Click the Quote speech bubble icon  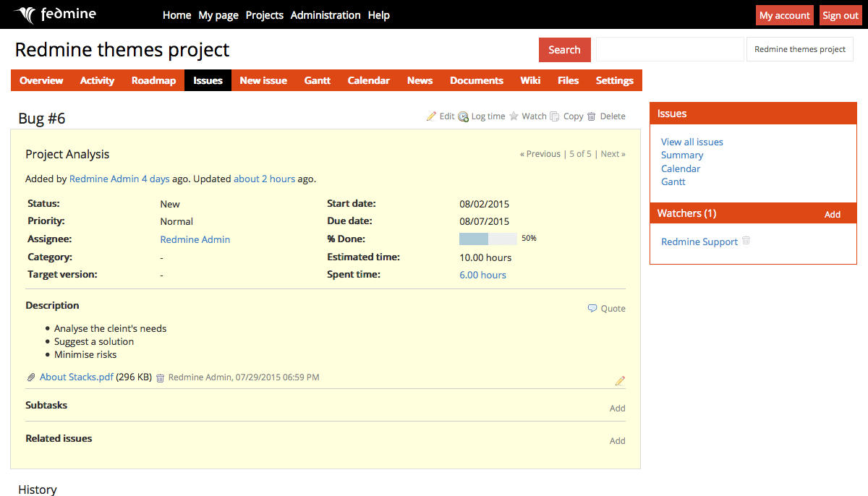click(x=592, y=308)
